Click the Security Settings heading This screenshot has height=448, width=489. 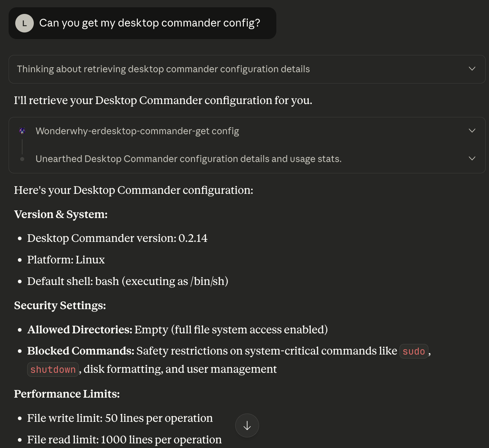point(60,306)
